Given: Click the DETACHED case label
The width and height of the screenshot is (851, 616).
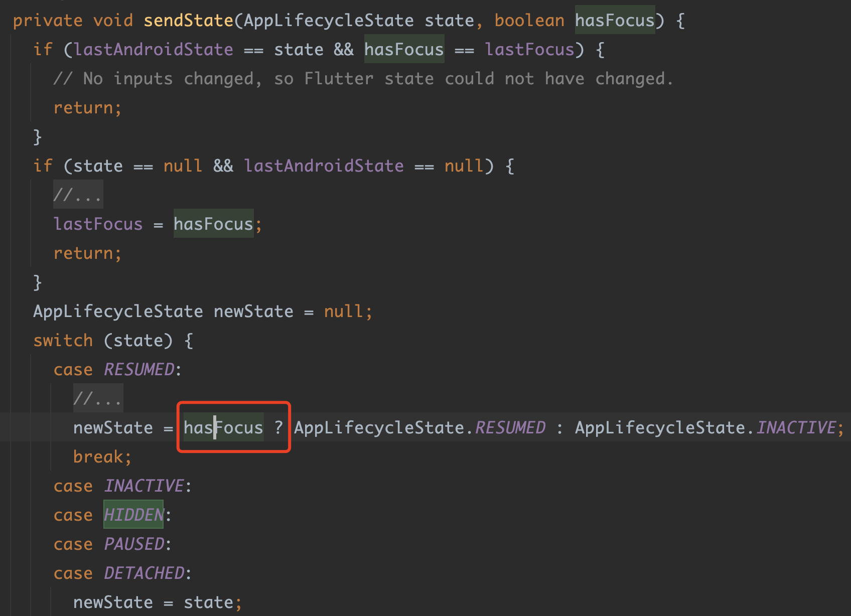Looking at the screenshot, I should pos(144,573).
